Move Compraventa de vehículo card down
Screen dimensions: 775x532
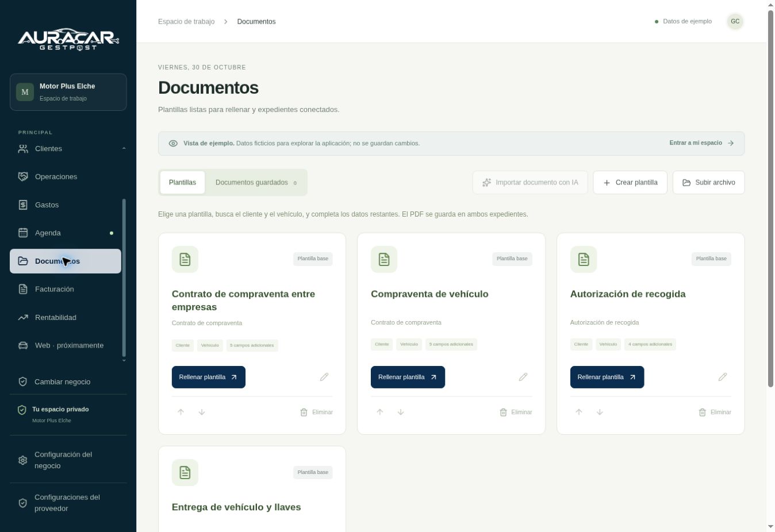[401, 412]
